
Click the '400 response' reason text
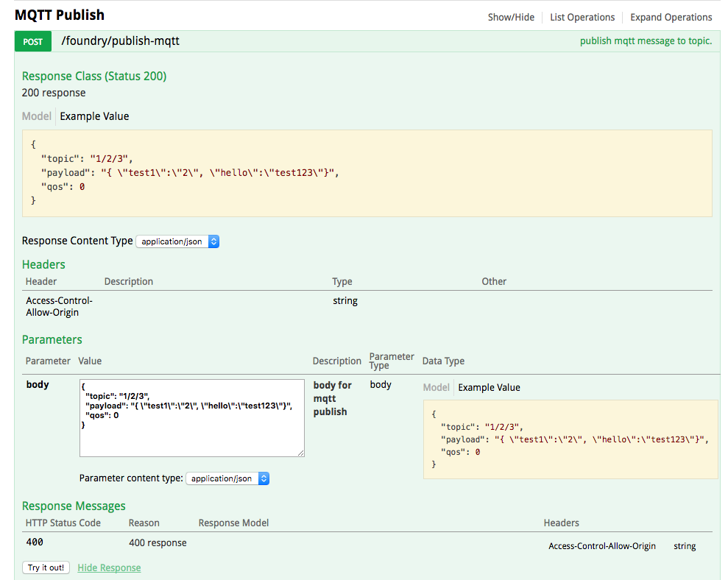point(158,542)
